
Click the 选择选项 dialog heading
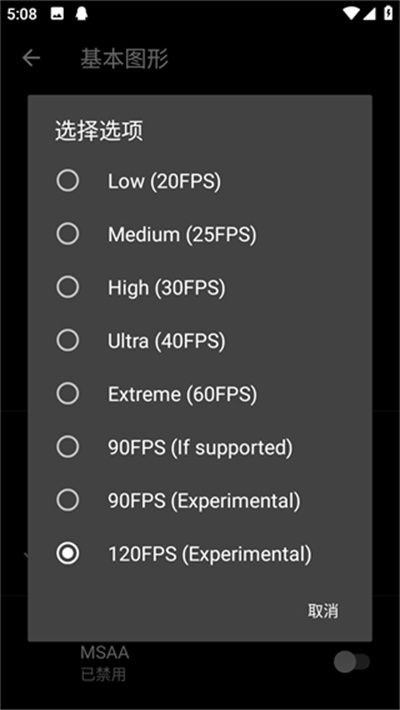coord(99,131)
